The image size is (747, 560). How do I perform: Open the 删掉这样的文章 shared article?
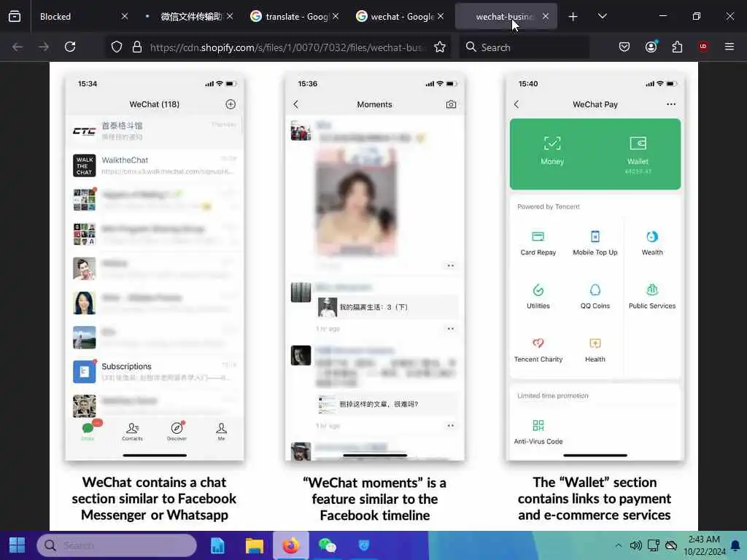click(387, 404)
